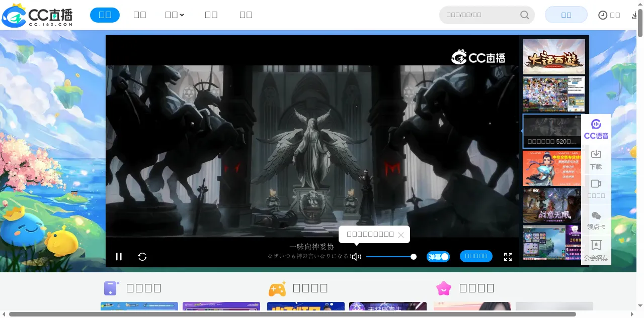The width and height of the screenshot is (644, 318).
Task: Open the second navigation tab in header
Action: [140, 15]
